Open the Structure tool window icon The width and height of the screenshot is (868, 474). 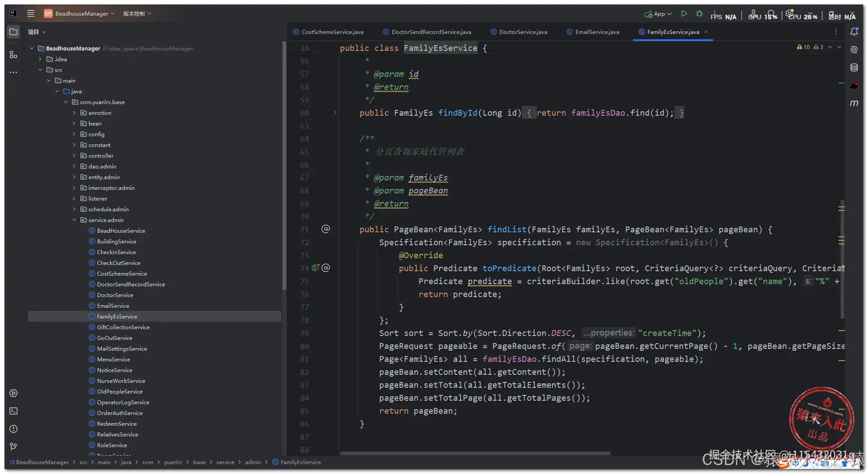[13, 55]
